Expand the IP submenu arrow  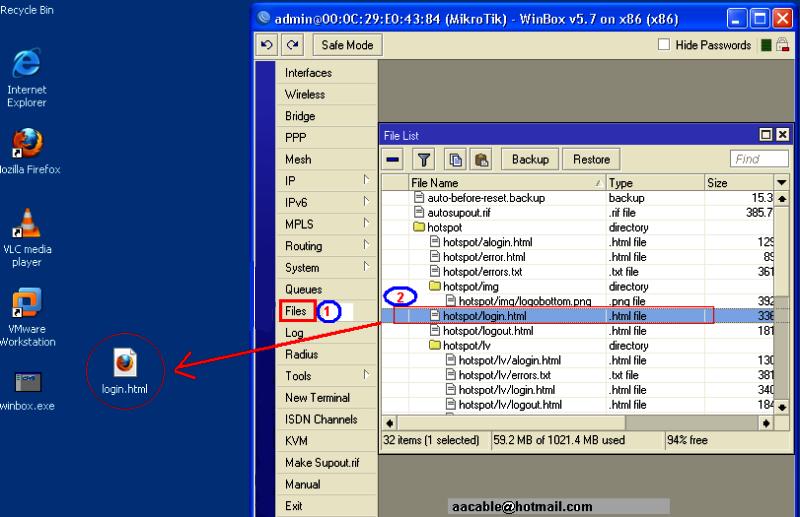(366, 180)
